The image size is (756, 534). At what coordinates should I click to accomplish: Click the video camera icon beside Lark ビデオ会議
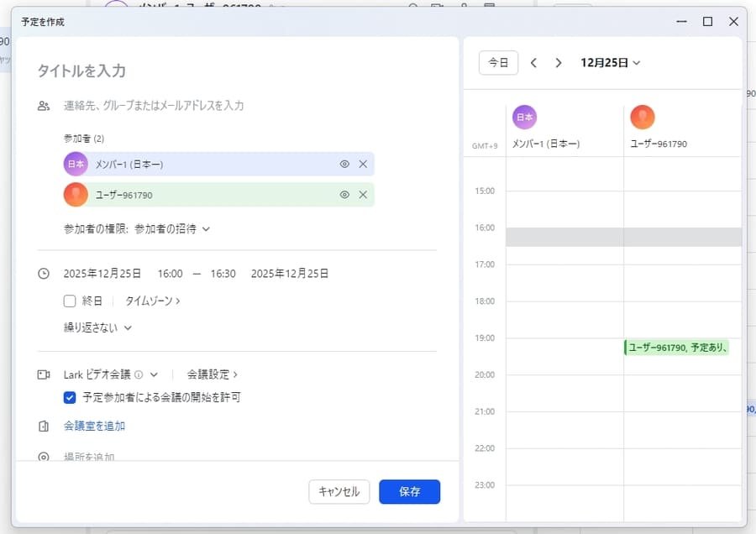(x=44, y=374)
